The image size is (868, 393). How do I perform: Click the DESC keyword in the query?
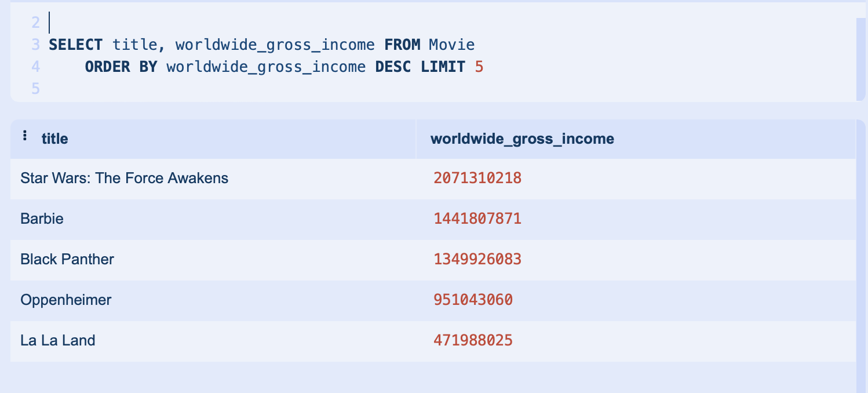[x=393, y=67]
